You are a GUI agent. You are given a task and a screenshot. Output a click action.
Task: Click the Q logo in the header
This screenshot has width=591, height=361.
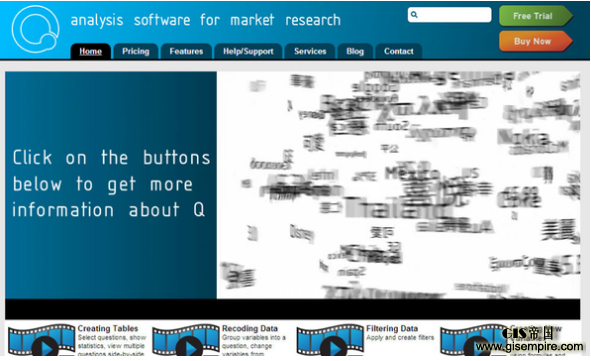(35, 29)
